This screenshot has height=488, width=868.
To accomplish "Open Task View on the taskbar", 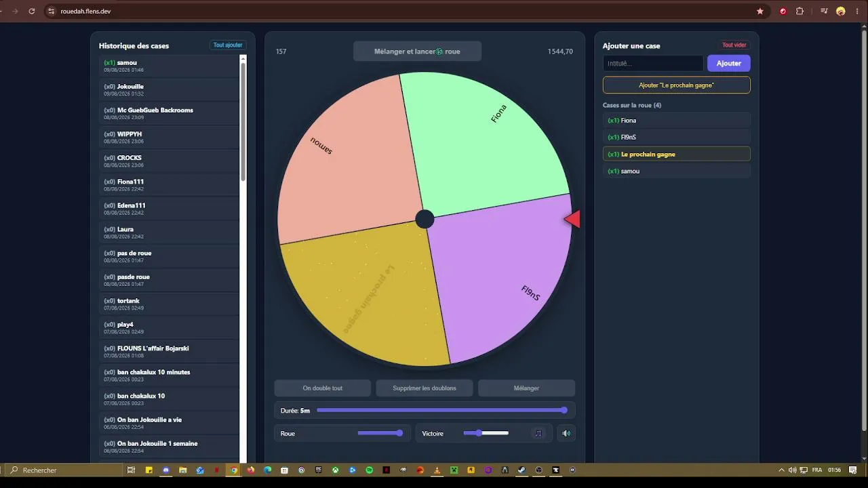I will pyautogui.click(x=132, y=470).
